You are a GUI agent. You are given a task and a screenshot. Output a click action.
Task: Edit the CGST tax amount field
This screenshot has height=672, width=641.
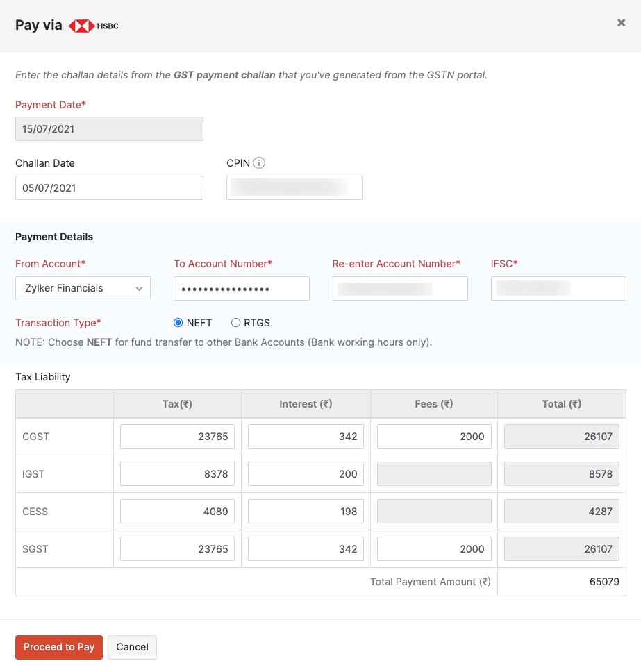(x=177, y=437)
